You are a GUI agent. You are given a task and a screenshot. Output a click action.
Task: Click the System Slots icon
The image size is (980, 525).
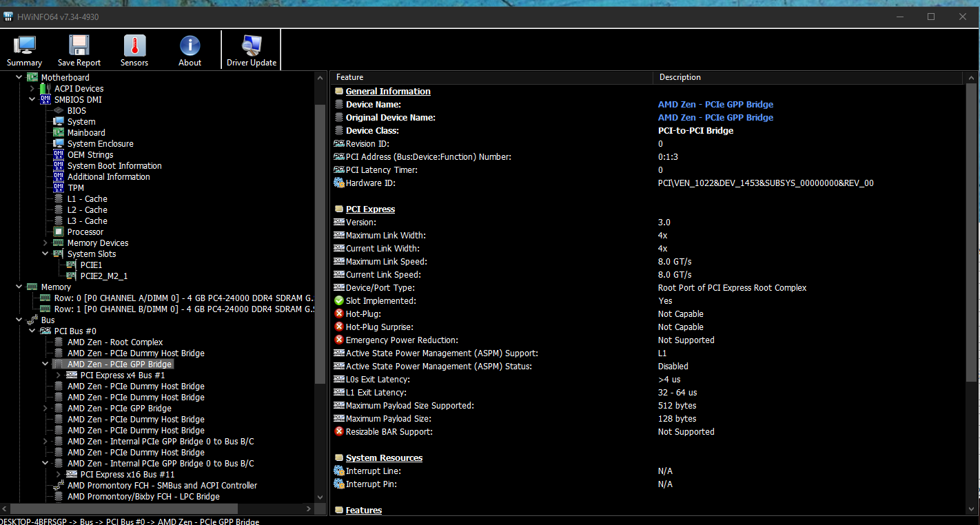point(59,254)
